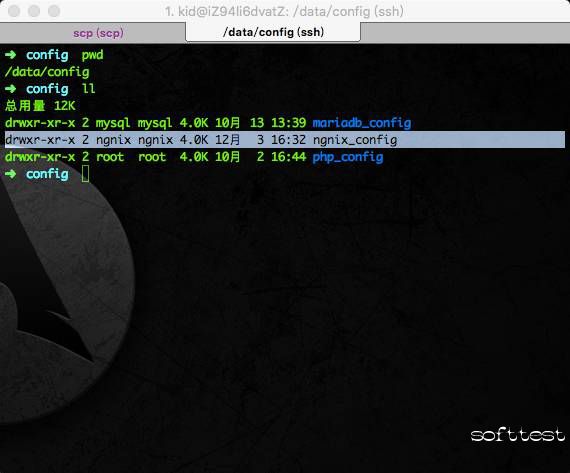Click the terminal cursor block
570x473 pixels.
click(x=85, y=174)
